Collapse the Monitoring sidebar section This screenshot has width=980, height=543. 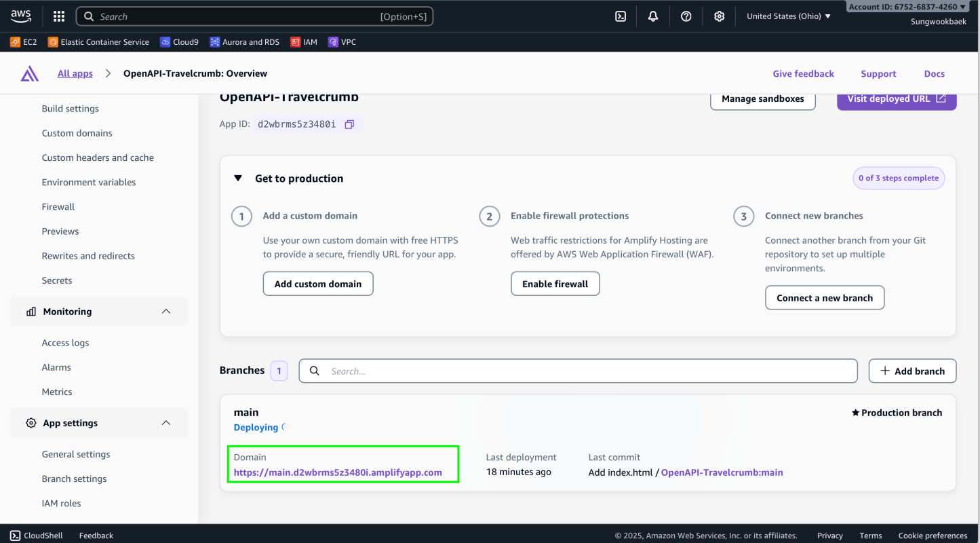tap(165, 312)
